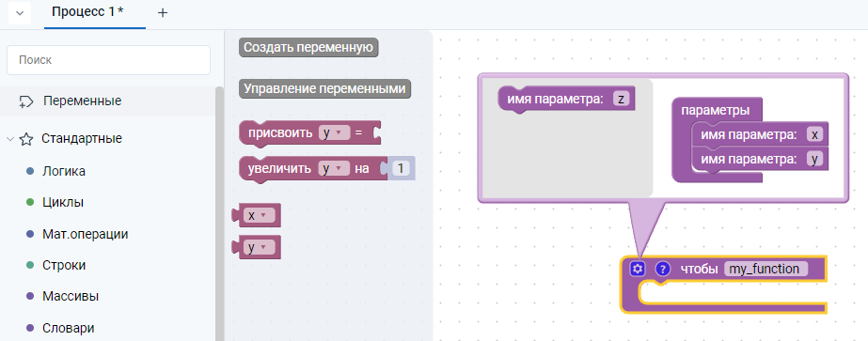Click the blue dot beside Логика
This screenshot has width=868, height=341.
tap(30, 171)
